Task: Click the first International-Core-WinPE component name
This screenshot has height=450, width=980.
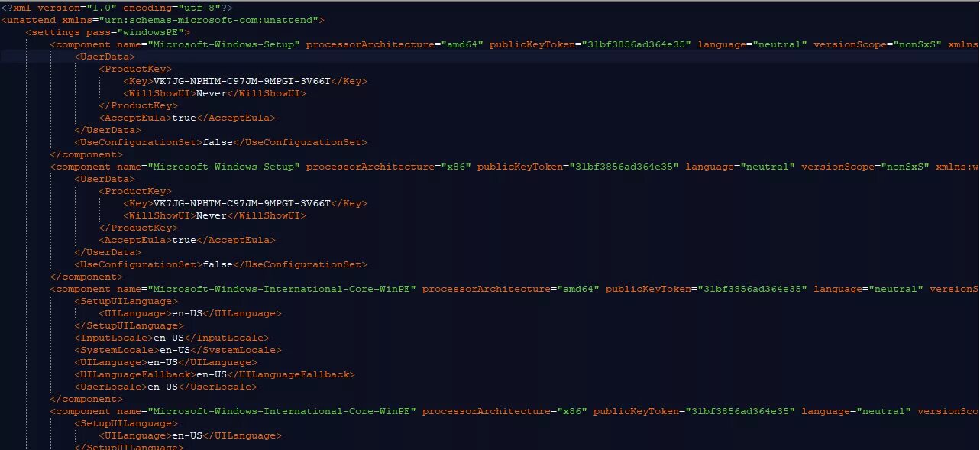Action: pos(282,289)
